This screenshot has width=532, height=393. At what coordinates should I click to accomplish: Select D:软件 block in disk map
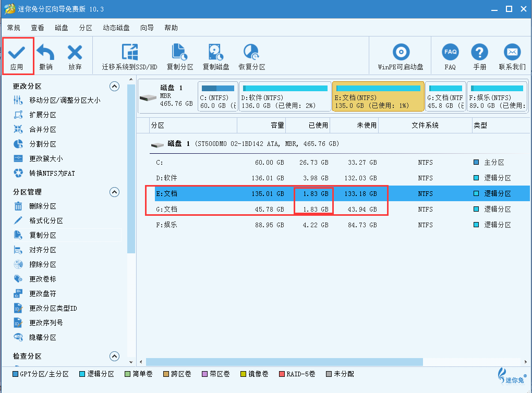[x=285, y=96]
